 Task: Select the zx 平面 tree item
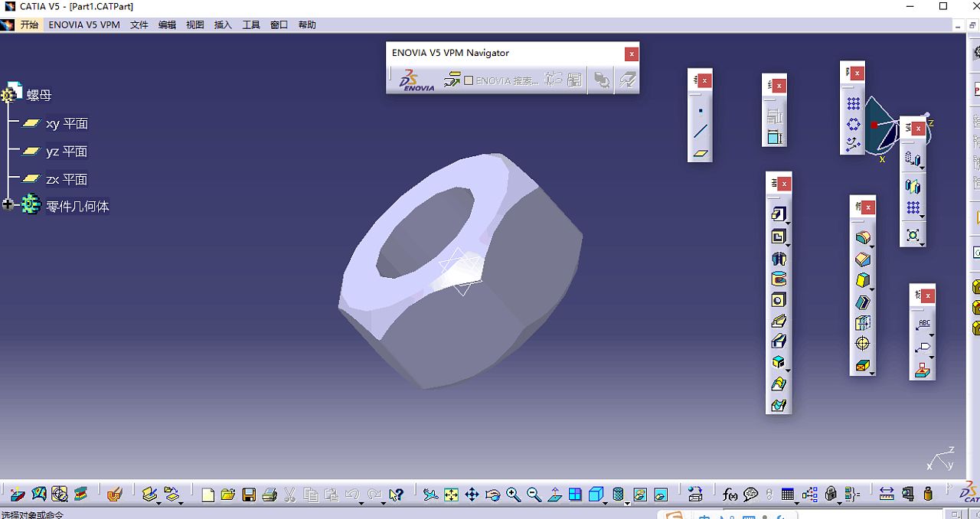[66, 179]
